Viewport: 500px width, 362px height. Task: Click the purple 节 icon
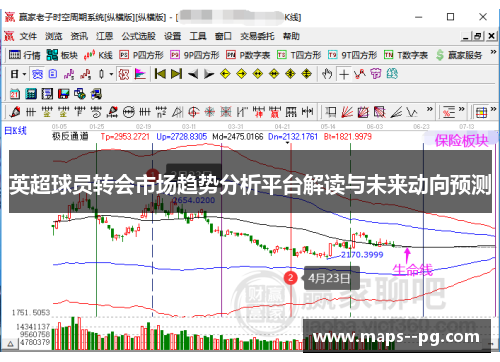tap(376, 74)
